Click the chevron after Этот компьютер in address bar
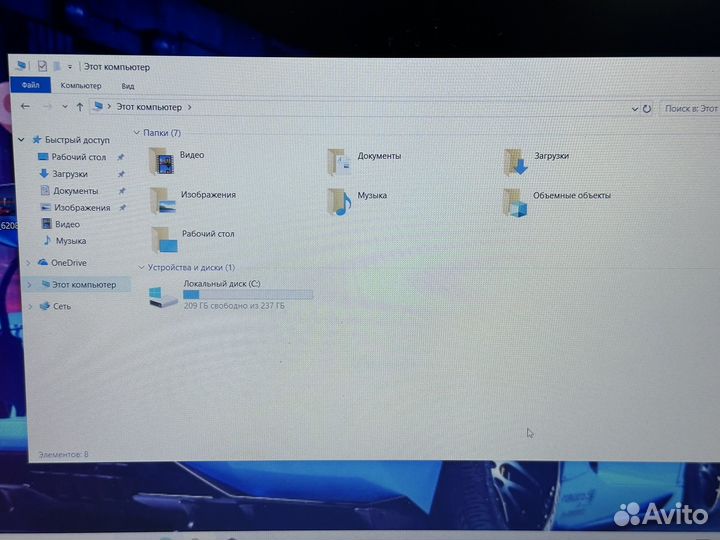This screenshot has height=540, width=720. [189, 107]
